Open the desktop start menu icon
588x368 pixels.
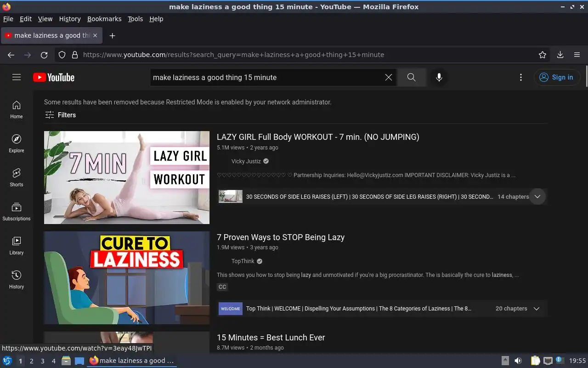(x=7, y=361)
